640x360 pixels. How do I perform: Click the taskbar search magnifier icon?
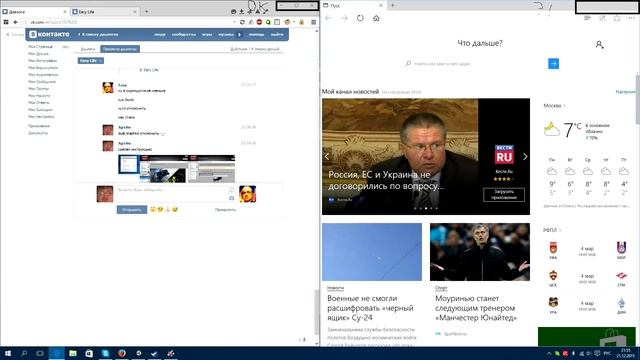click(x=24, y=353)
